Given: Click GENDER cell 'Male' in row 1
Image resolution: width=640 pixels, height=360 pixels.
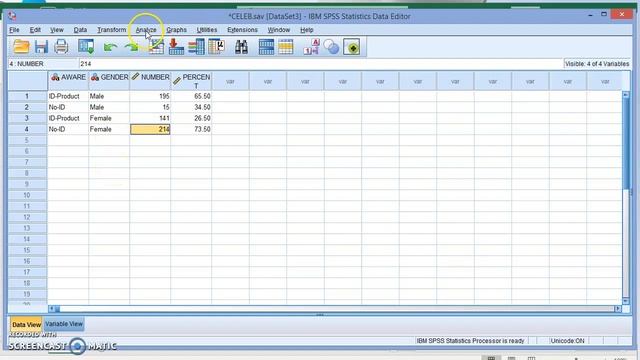Looking at the screenshot, I should (x=109, y=96).
